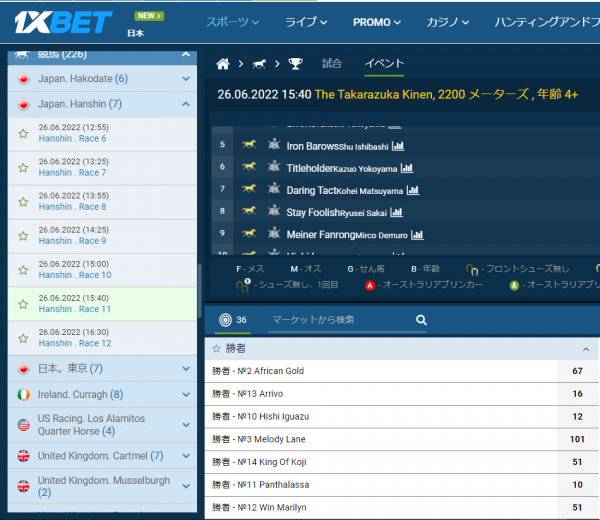600x520 pixels.
Task: Favorite Hanshin Race 9 with star
Action: tap(23, 236)
